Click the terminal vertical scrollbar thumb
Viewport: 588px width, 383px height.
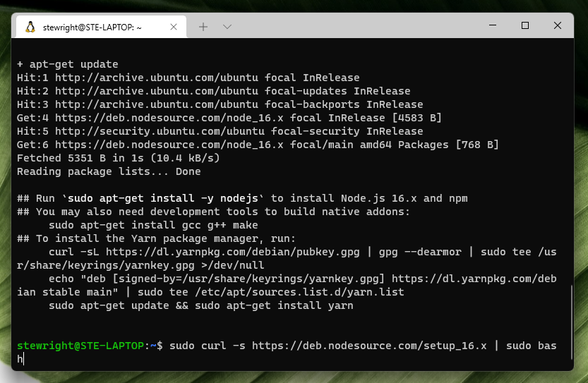[571, 322]
